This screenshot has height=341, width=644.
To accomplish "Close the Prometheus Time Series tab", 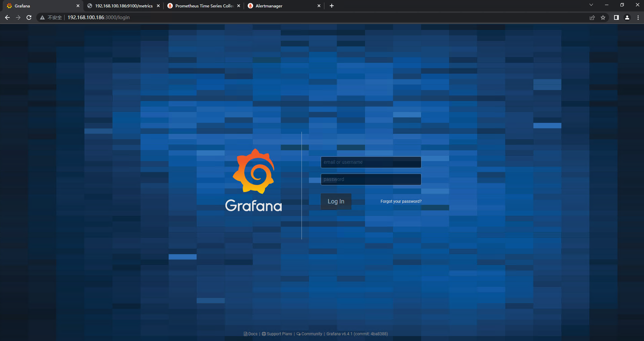I will [239, 6].
